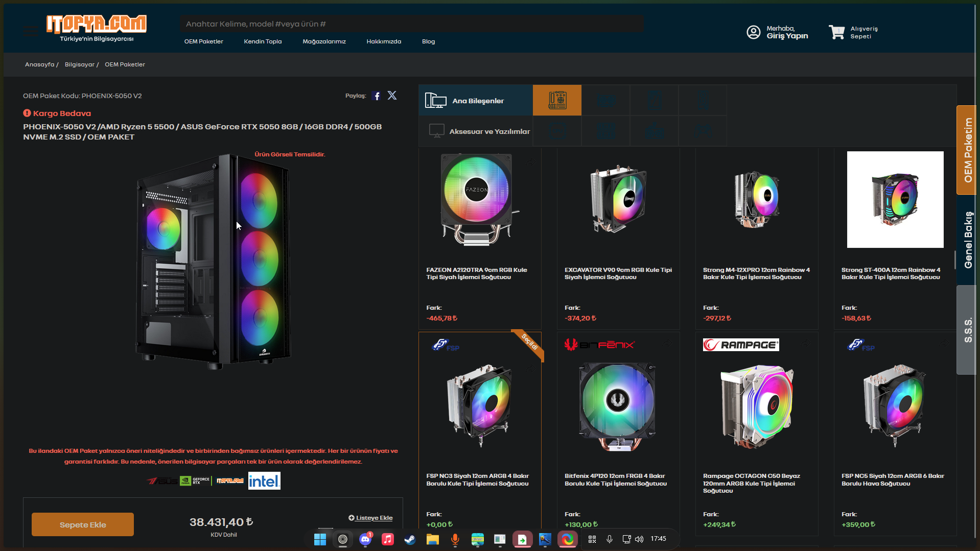Open the shopping cart icon

pyautogui.click(x=836, y=32)
